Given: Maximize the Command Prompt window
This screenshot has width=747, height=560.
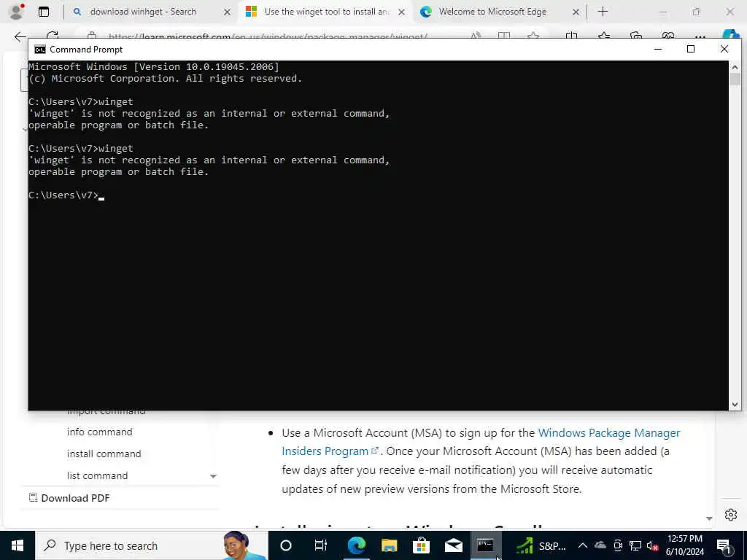Looking at the screenshot, I should click(691, 49).
